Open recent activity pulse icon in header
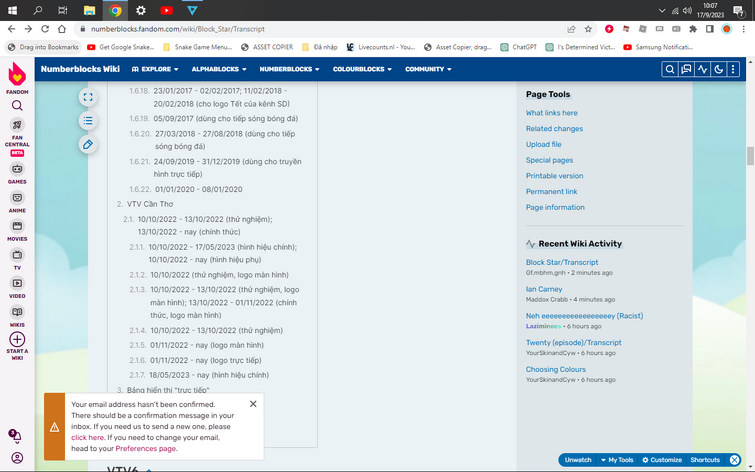This screenshot has height=472, width=755. tap(703, 69)
